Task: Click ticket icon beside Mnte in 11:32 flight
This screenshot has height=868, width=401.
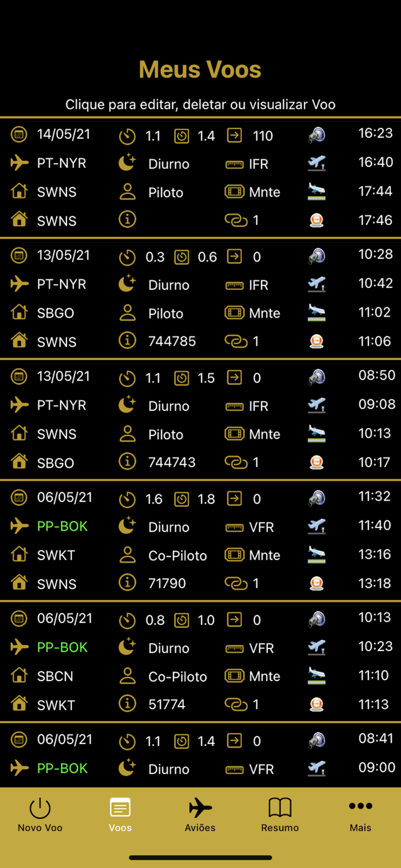Action: point(234,555)
